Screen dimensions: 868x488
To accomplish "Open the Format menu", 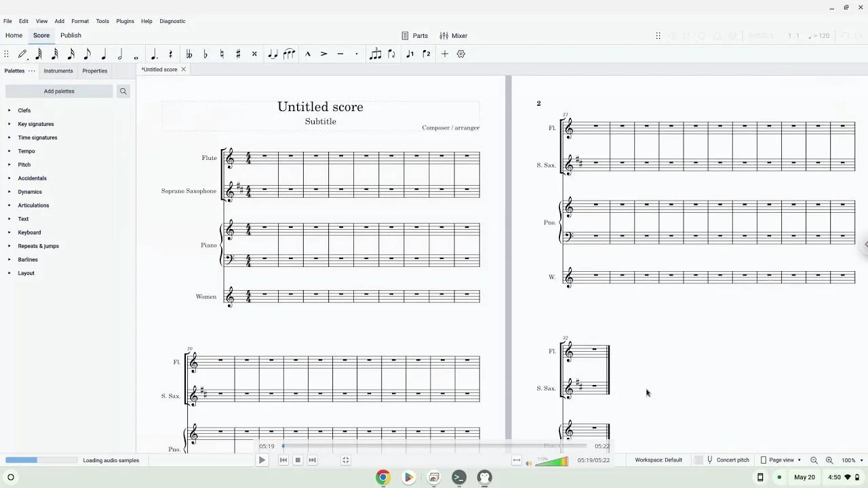I will (80, 21).
